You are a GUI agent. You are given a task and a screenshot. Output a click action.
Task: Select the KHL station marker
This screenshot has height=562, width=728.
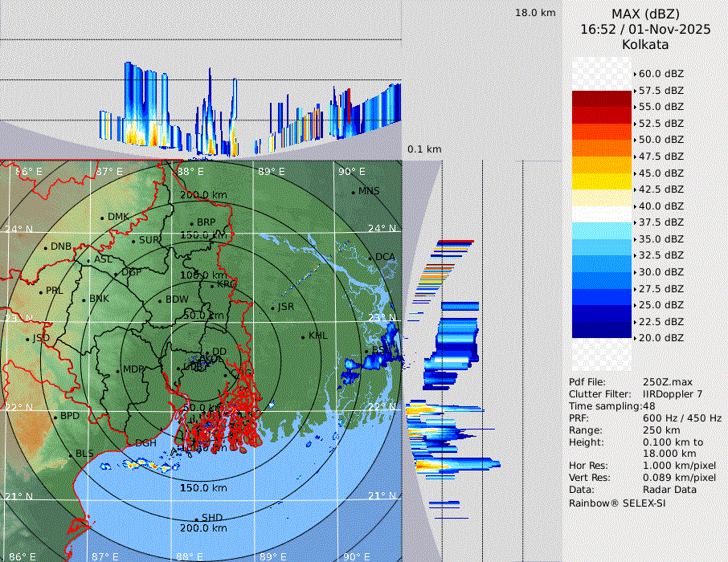303,336
